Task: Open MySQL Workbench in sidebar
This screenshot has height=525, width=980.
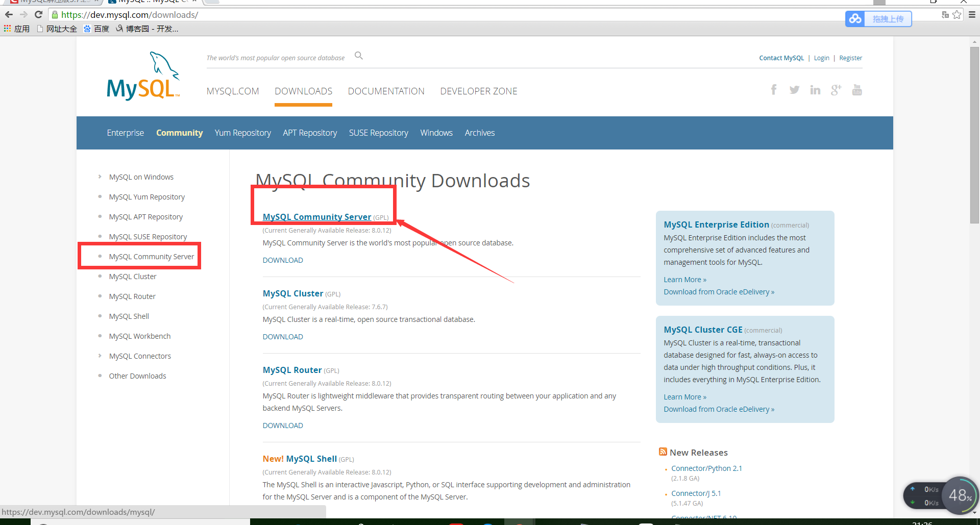Action: [x=140, y=336]
